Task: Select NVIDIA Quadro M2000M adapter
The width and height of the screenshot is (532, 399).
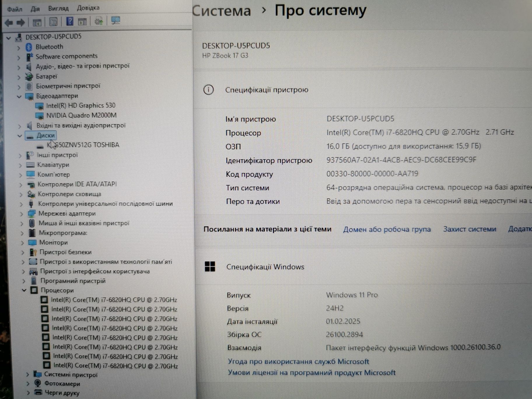Action: (81, 115)
